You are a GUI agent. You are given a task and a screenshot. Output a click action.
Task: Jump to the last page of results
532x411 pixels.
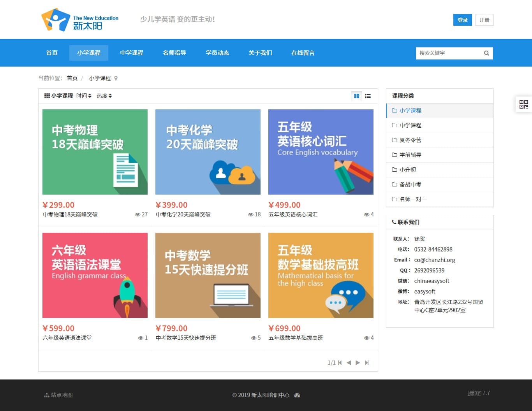(x=367, y=363)
